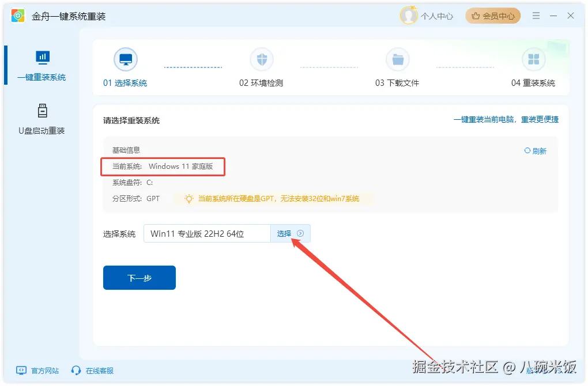The image size is (588, 386).
Task: Click the 03 下载文件 step label
Action: pos(397,83)
